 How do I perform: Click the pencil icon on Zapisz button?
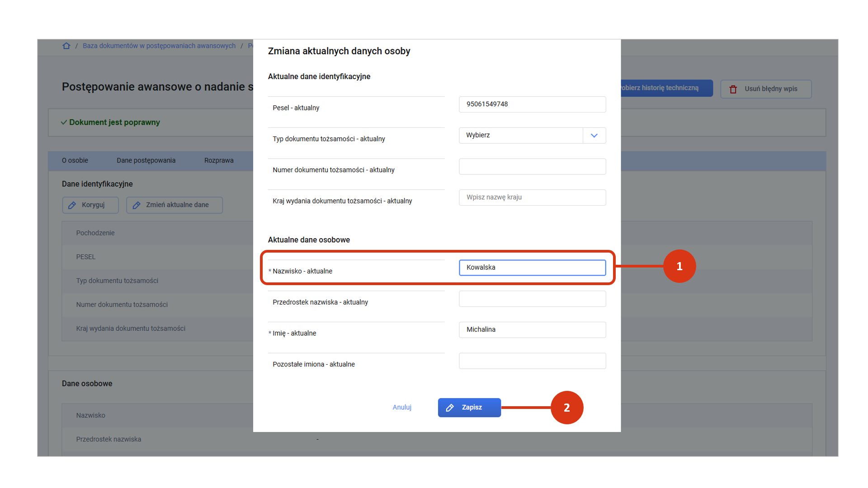pos(450,408)
